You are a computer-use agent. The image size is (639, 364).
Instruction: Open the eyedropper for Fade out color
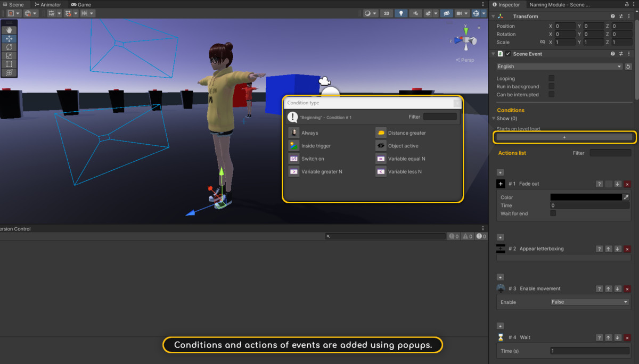point(626,197)
